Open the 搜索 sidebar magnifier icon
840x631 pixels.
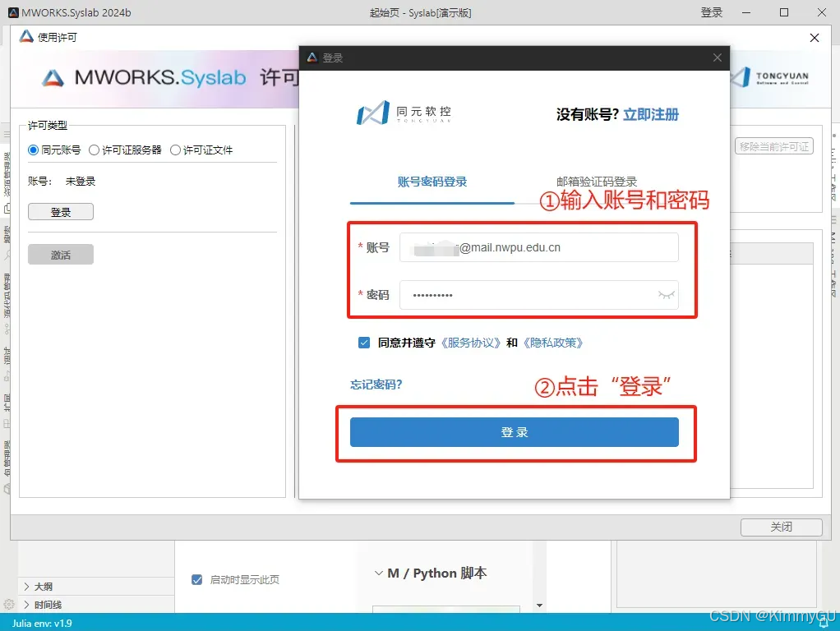7,256
